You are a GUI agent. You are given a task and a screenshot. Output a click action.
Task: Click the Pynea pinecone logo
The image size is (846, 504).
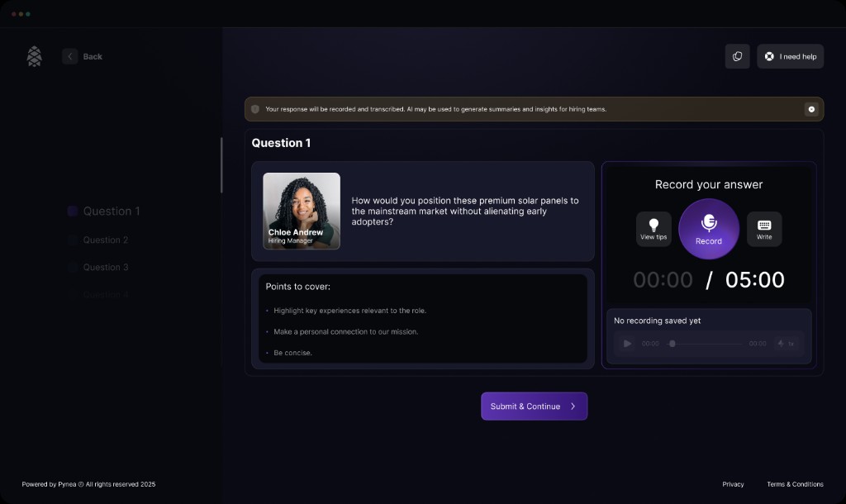click(35, 56)
